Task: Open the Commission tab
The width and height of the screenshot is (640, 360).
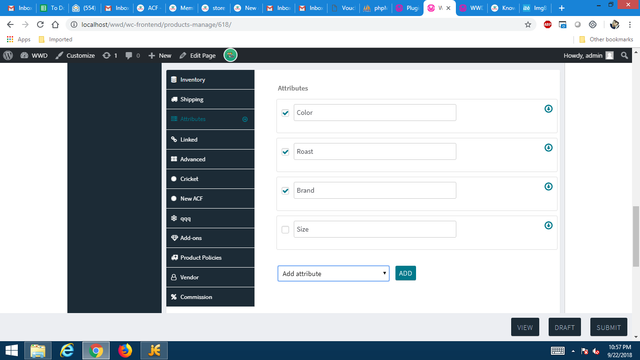Action: 210,297
